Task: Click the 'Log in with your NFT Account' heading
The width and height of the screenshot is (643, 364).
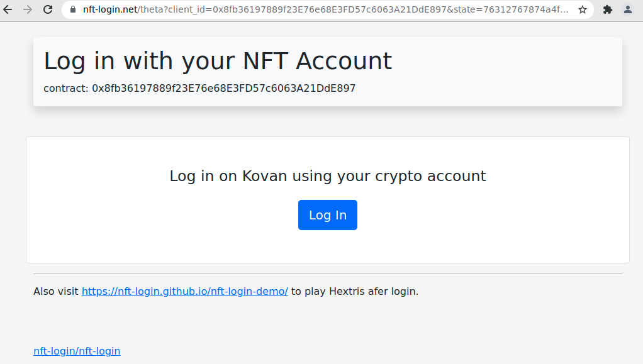Action: coord(218,60)
